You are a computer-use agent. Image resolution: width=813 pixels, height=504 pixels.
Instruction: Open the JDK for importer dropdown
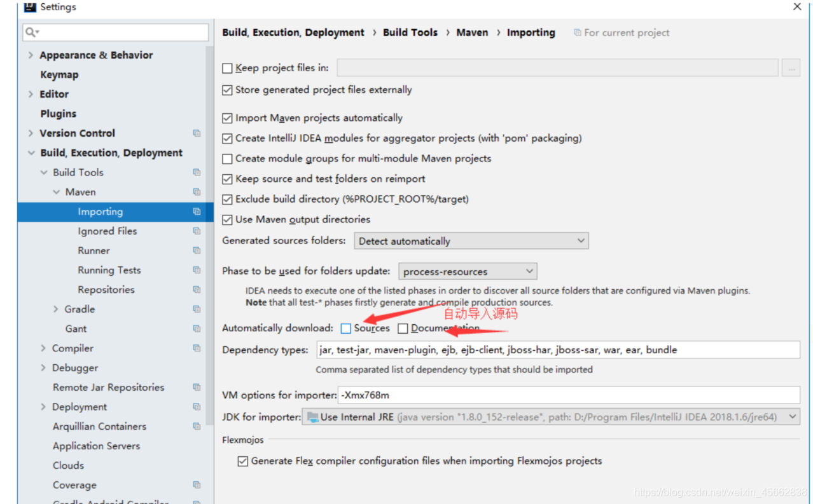point(551,417)
